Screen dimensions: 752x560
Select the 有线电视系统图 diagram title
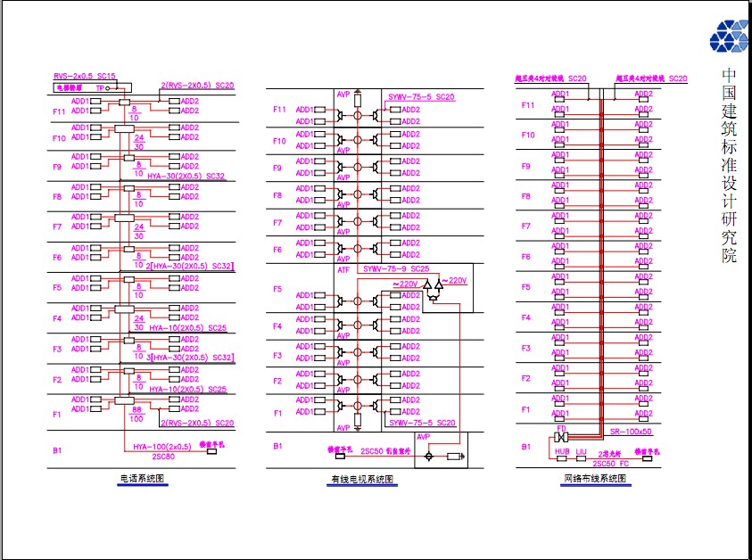click(362, 479)
